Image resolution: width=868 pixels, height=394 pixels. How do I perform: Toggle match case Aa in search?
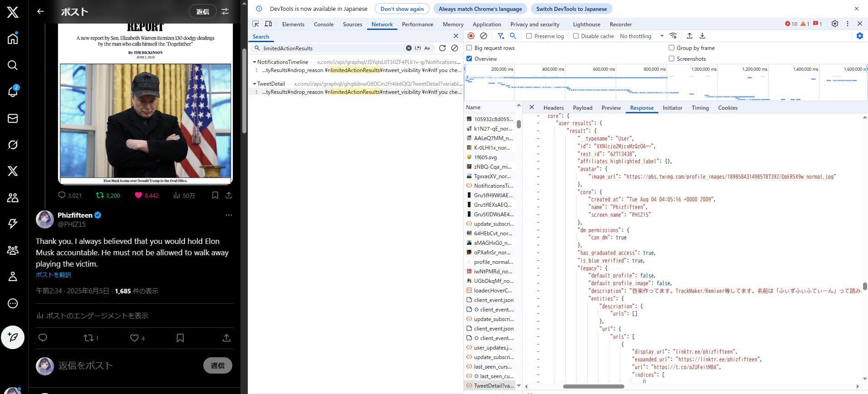pyautogui.click(x=427, y=48)
